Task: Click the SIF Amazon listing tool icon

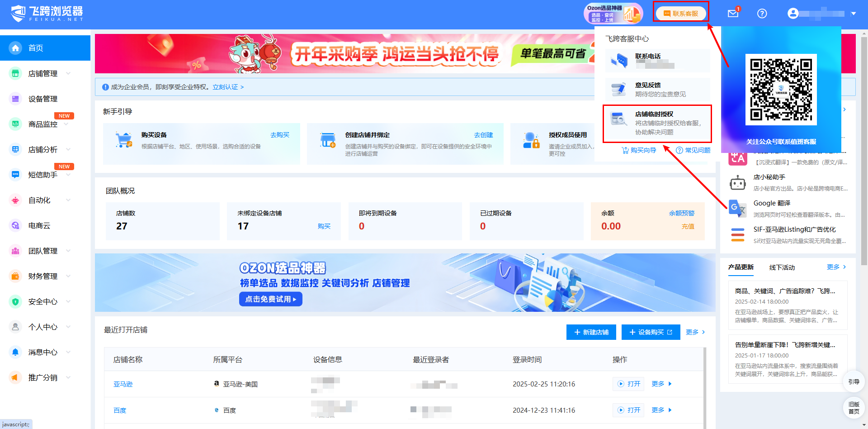Action: coord(737,234)
